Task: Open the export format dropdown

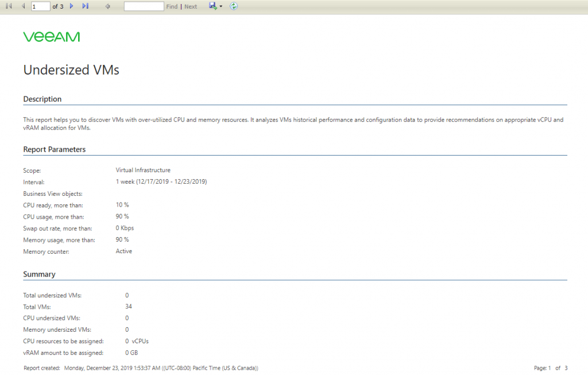Action: tap(216, 6)
